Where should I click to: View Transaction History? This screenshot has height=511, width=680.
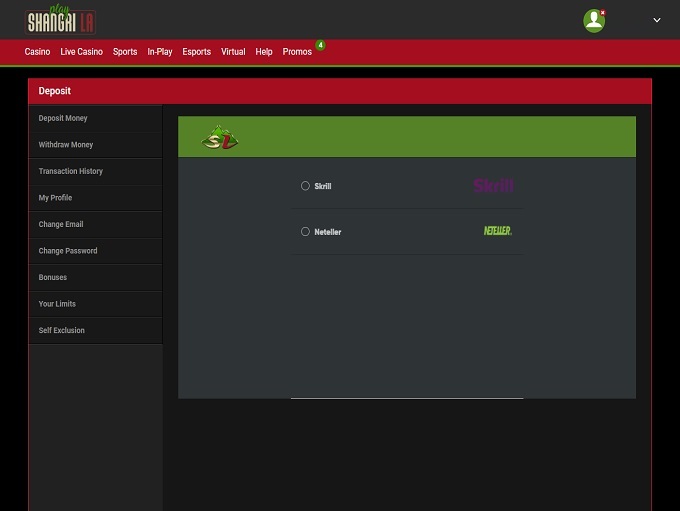(x=71, y=171)
